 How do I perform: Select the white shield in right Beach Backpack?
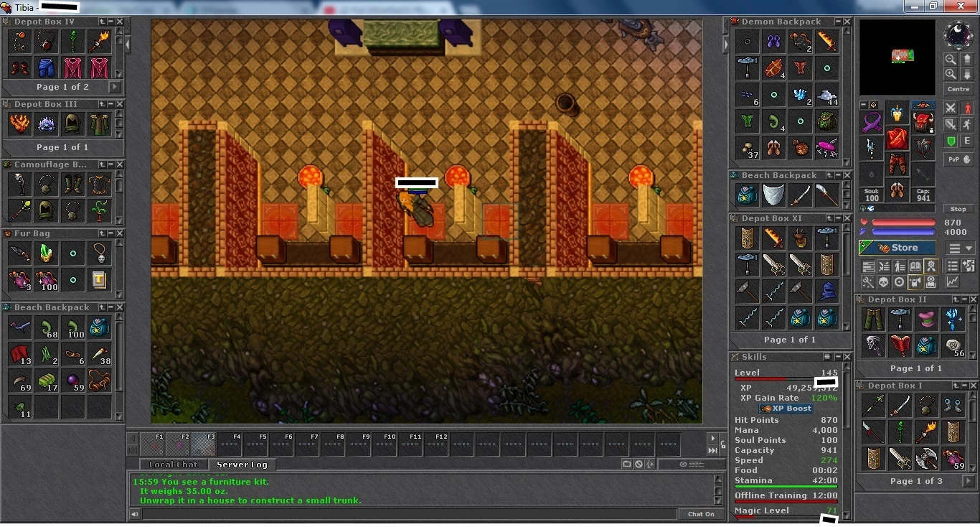(x=774, y=196)
